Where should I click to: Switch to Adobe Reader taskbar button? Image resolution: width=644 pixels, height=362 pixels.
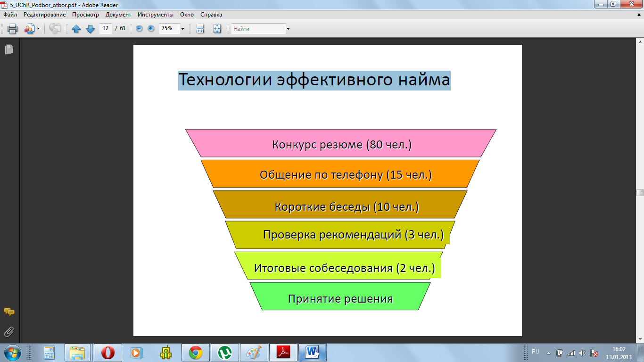click(x=283, y=353)
